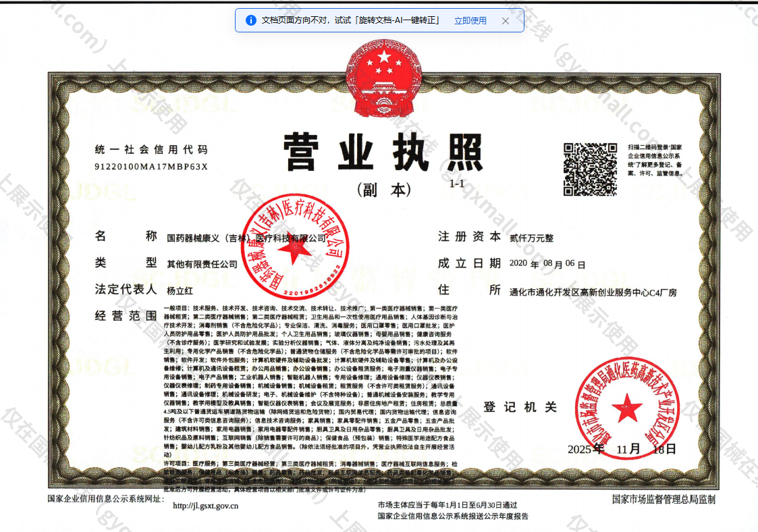The width and height of the screenshot is (758, 532).
Task: Click the 立即使用 link in the notification
Action: 470,21
